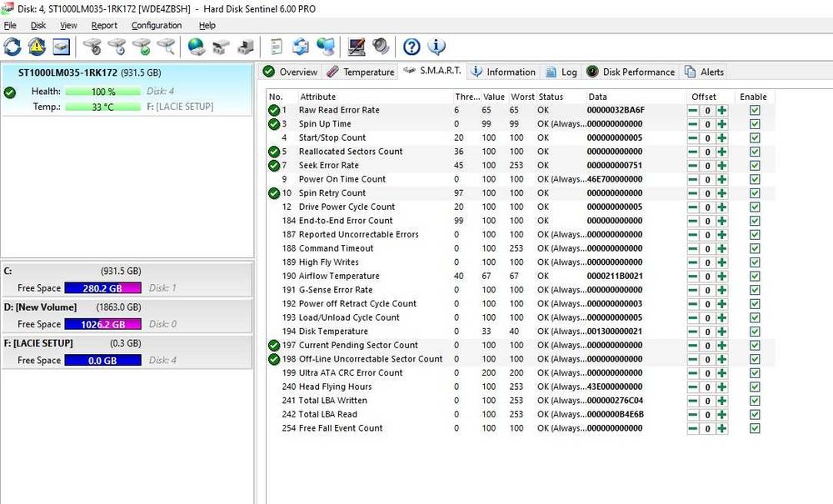Decrease offset for Airflow Temperature
The width and height of the screenshot is (833, 504).
(x=693, y=277)
